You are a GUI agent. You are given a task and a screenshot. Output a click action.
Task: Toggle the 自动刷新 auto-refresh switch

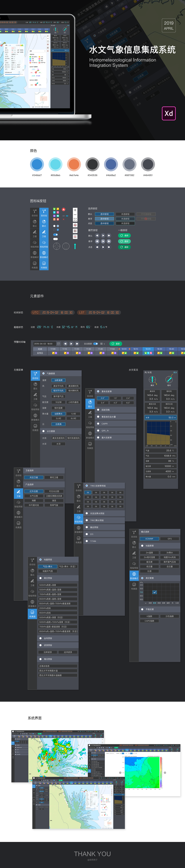96,344
